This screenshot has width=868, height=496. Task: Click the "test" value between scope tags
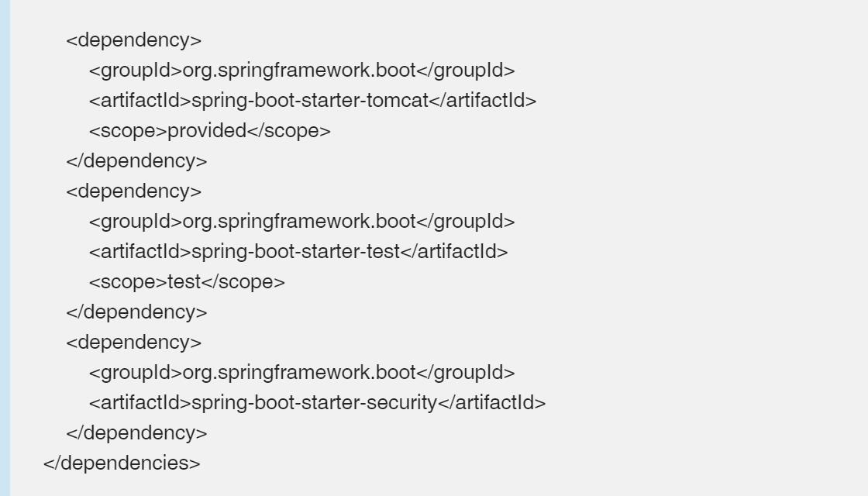pos(184,282)
